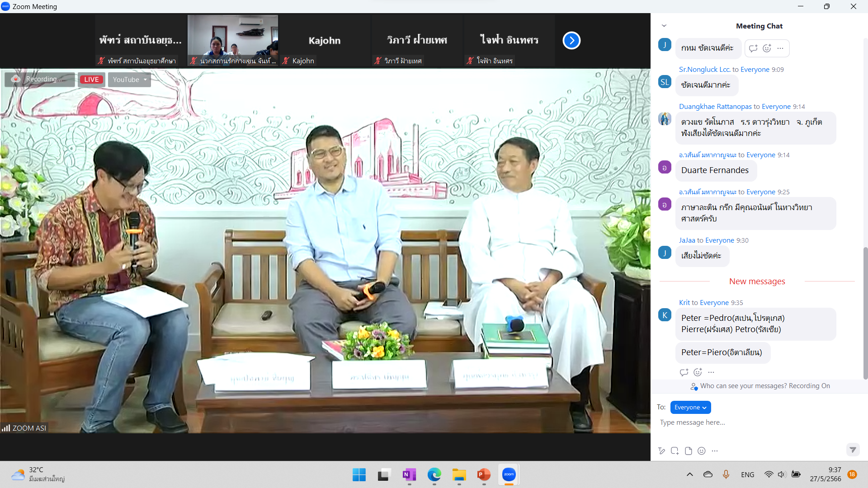Screen dimensions: 868x488
Task: Click Duangkhae Rattanopas sender name
Action: [x=715, y=107]
